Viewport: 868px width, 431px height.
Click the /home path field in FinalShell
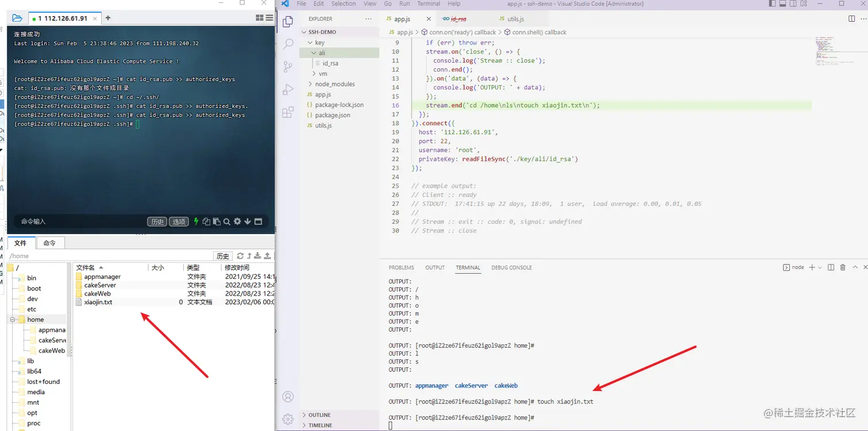109,256
